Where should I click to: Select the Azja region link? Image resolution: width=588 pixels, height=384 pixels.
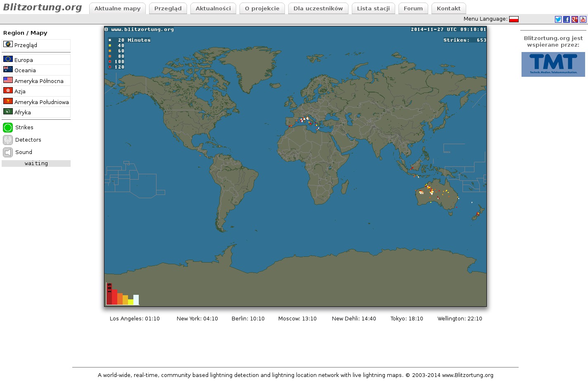coord(20,91)
